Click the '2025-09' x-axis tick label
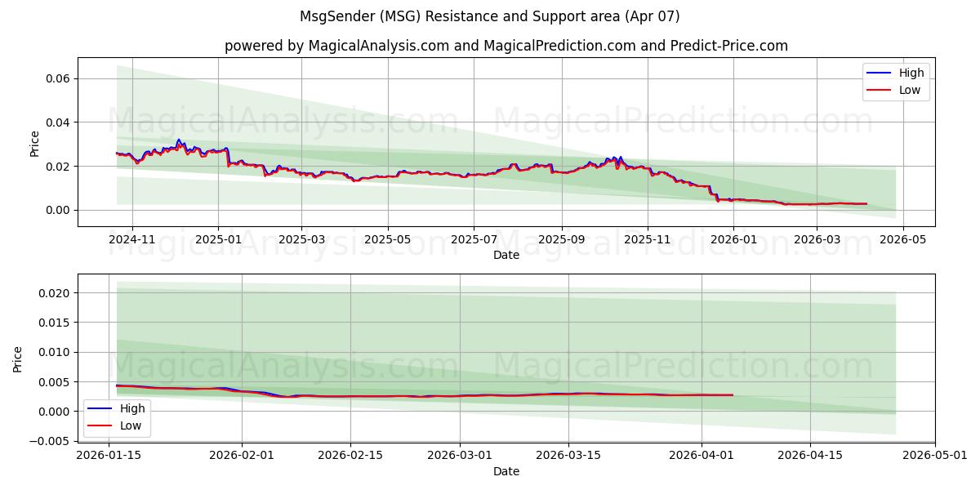Viewport: 980px width, 490px height. click(x=561, y=239)
